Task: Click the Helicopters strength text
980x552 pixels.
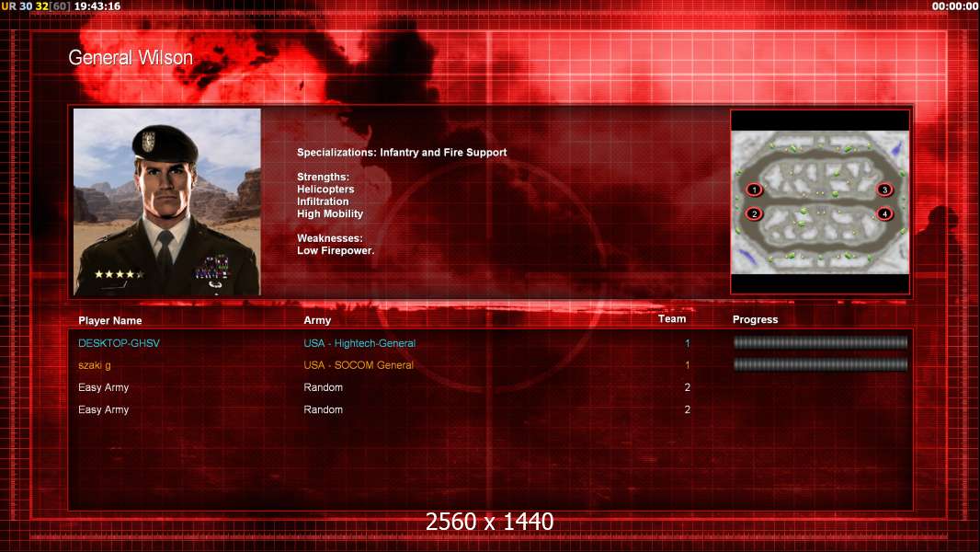Action: click(325, 190)
